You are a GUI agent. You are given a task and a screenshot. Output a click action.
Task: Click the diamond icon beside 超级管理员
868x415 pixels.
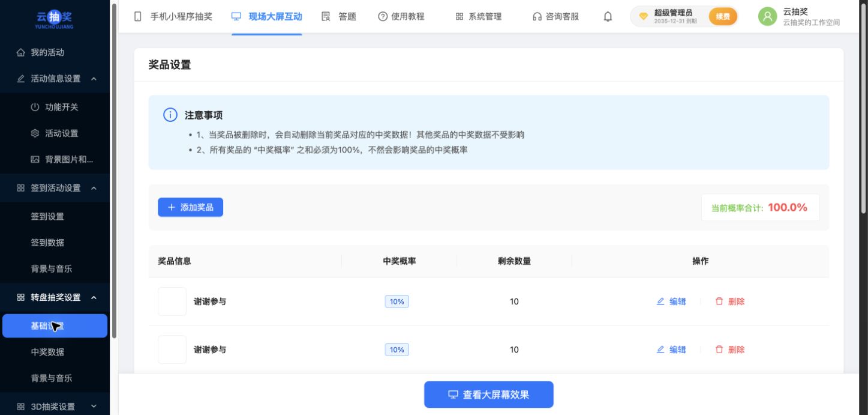pos(644,16)
